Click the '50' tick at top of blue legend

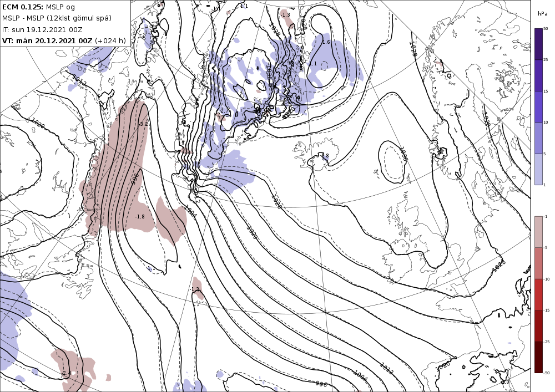coord(546,29)
